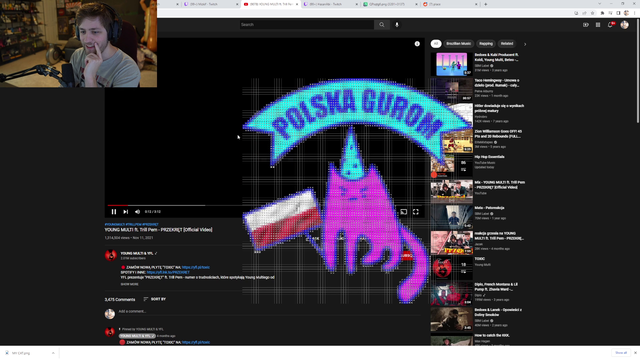Open the notifications bell

(x=611, y=24)
